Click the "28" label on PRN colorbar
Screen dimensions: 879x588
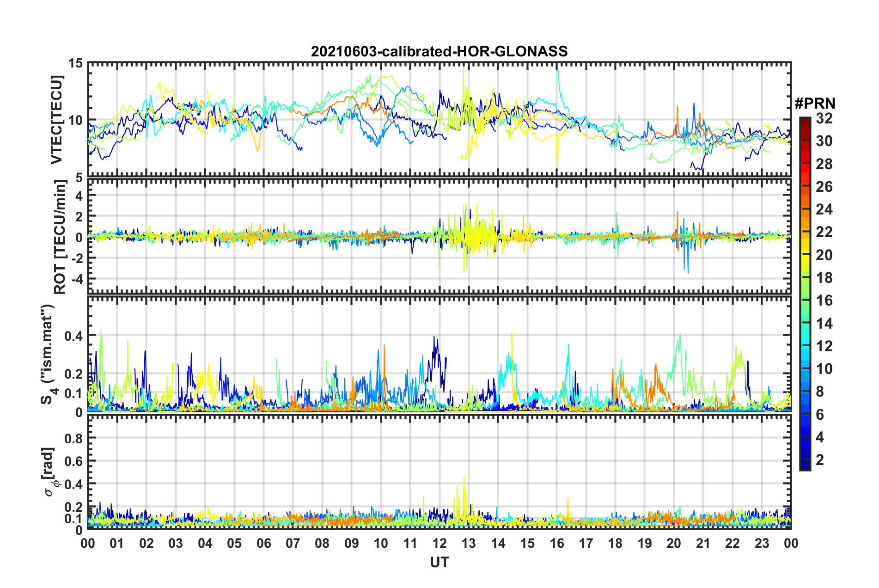click(824, 164)
